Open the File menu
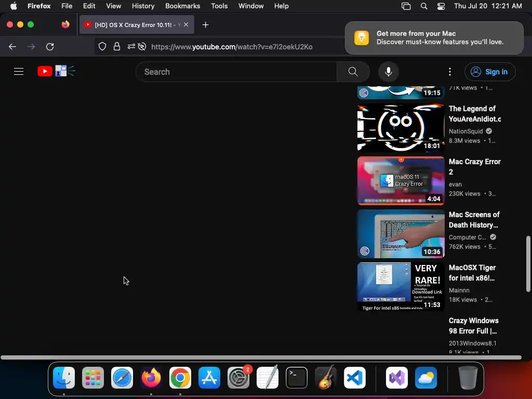The height and width of the screenshot is (399, 532). coord(67,6)
